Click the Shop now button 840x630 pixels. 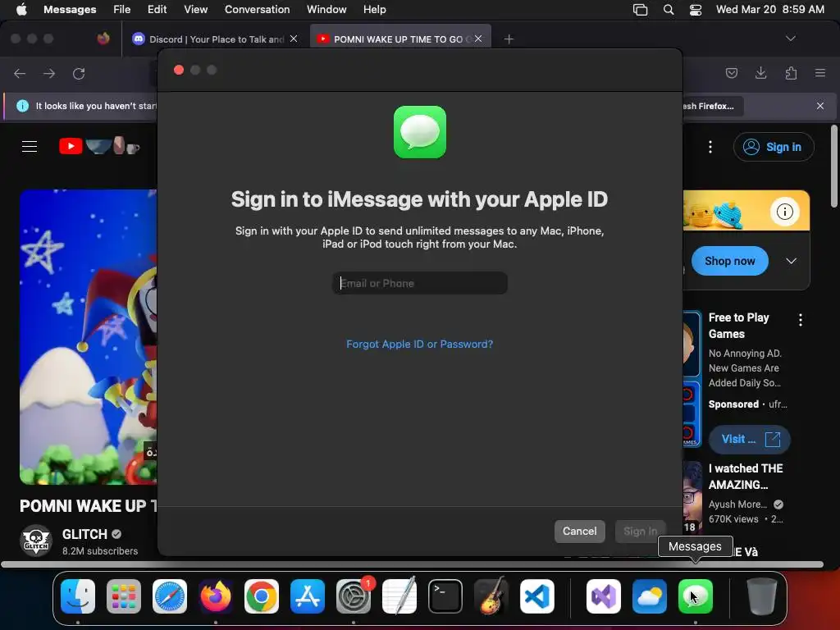pos(729,261)
